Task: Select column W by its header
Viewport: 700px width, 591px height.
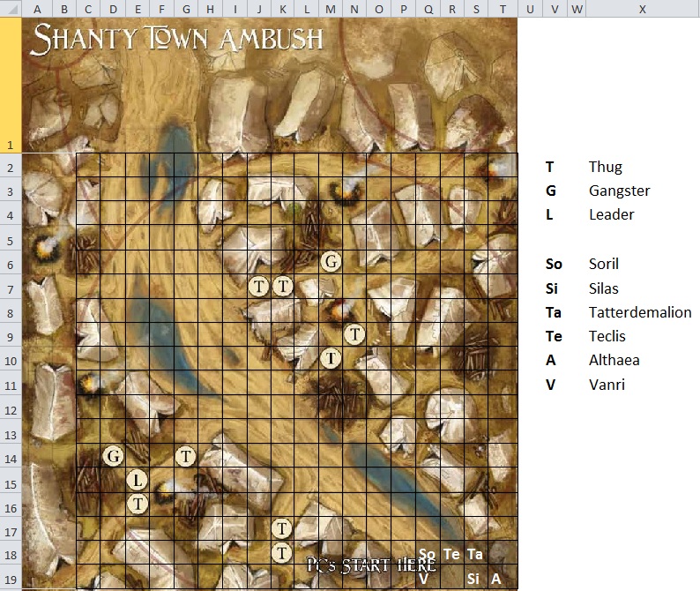Action: point(577,9)
